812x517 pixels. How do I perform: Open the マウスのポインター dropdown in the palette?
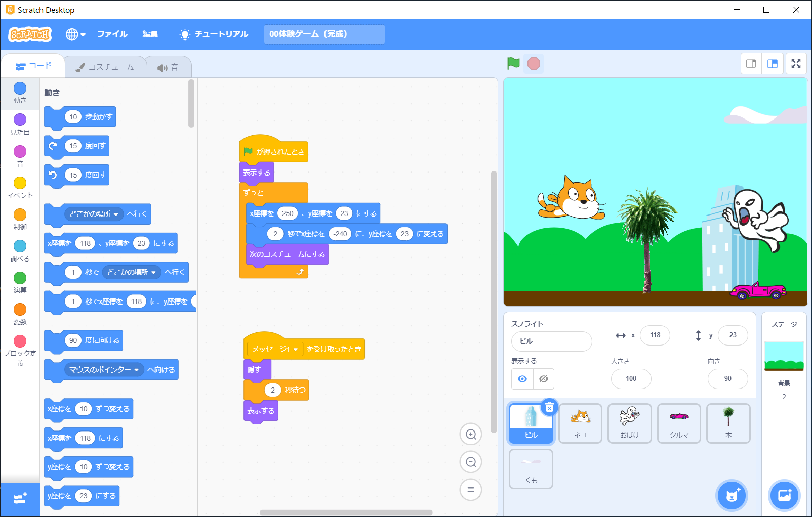(136, 370)
